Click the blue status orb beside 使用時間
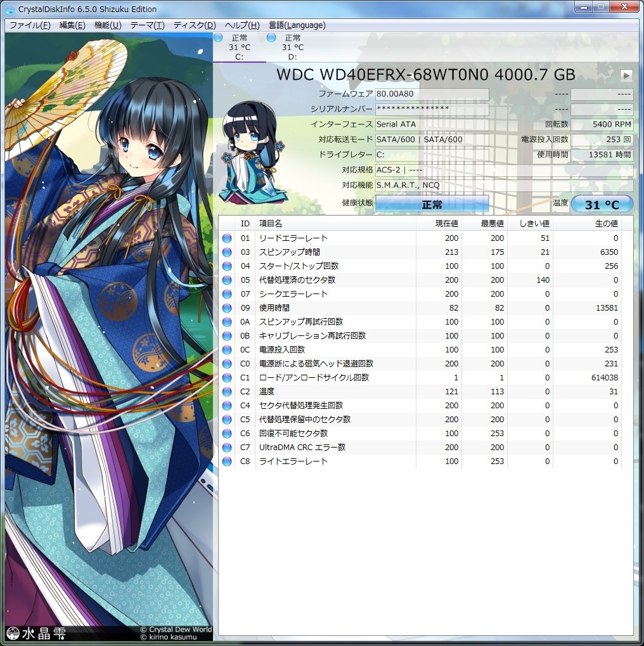The image size is (644, 646). pos(228,307)
